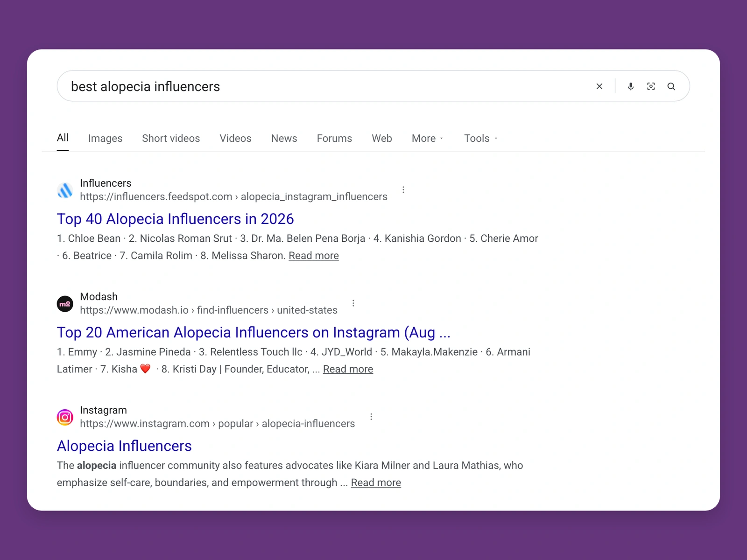Switch to the Videos tab
This screenshot has width=747, height=560.
click(x=235, y=138)
